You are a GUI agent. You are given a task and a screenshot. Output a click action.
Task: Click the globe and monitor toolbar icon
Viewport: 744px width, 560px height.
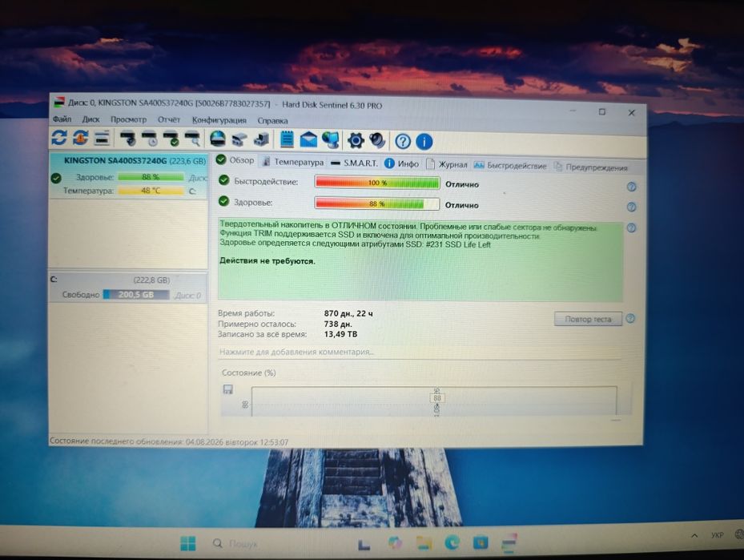point(331,140)
